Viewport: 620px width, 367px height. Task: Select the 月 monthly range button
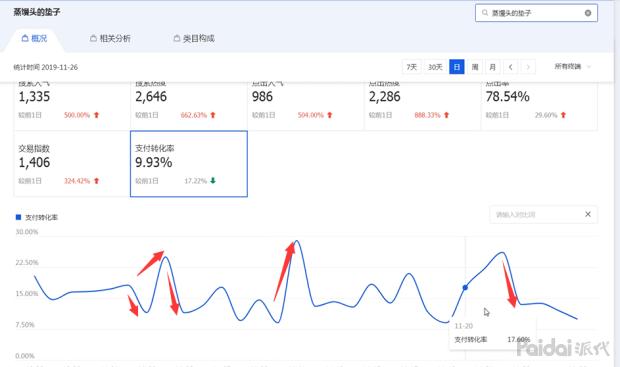[x=493, y=67]
